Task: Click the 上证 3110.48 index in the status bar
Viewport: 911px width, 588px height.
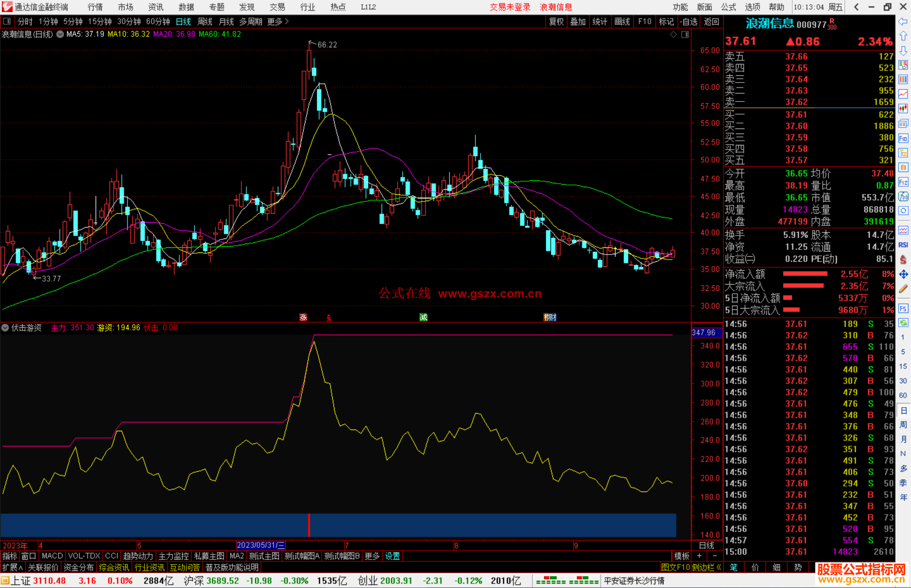Action: point(38,581)
